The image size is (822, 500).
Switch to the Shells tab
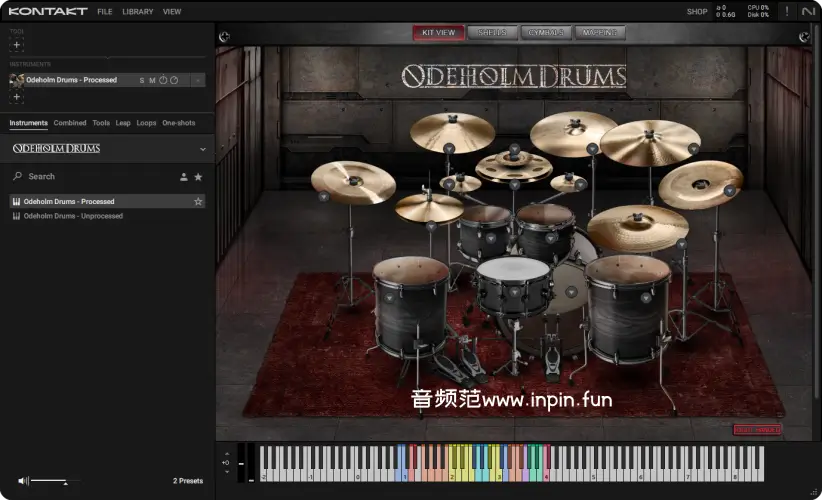492,32
